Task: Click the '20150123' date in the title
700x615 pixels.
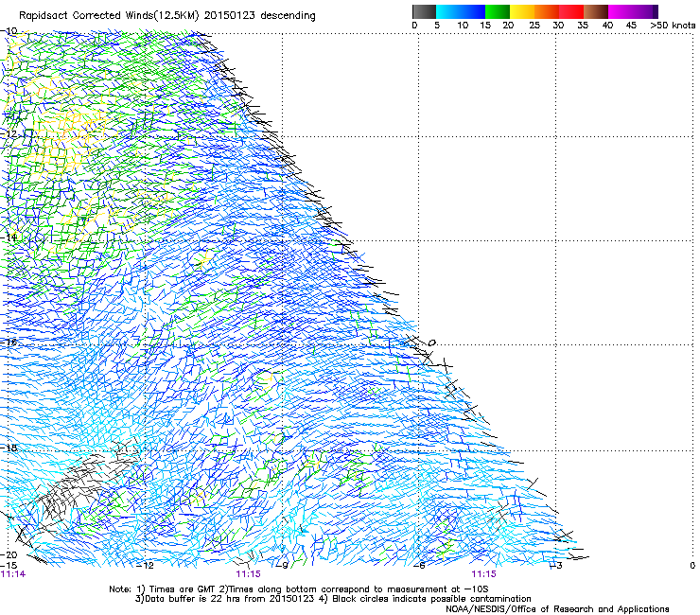Action: click(x=230, y=16)
